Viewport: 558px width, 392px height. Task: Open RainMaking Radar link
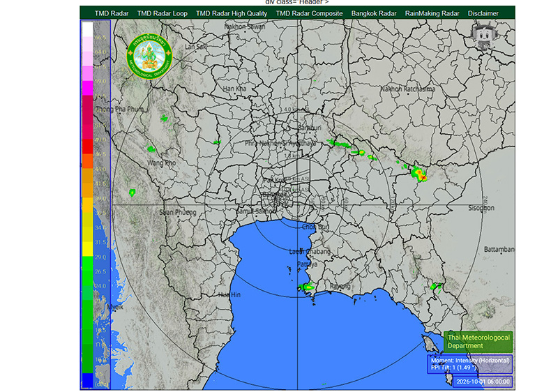(432, 13)
